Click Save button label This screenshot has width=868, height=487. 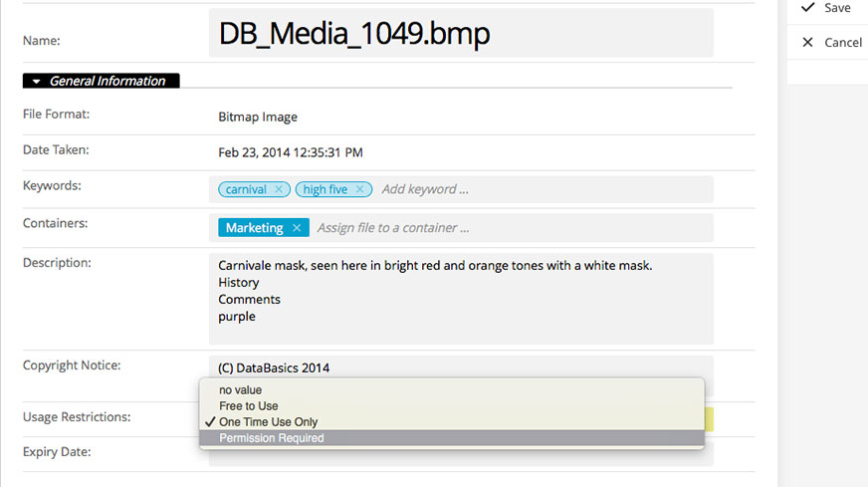[837, 8]
